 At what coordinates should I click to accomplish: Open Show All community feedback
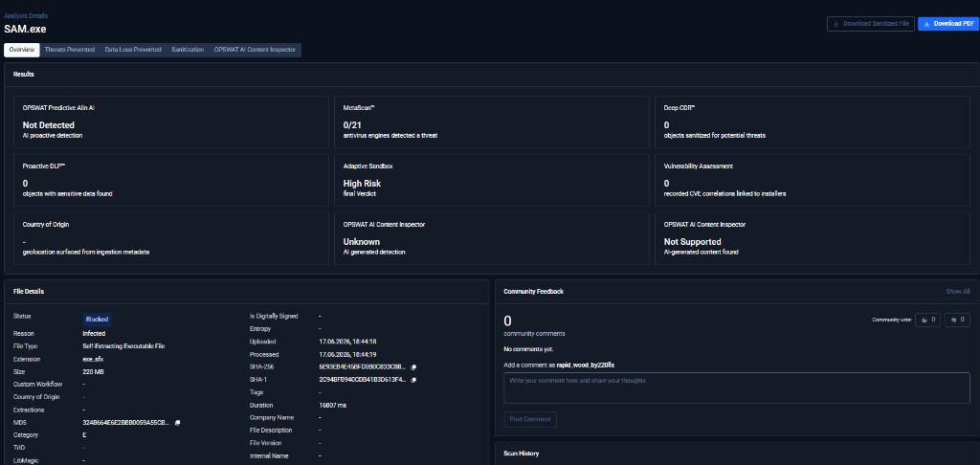957,291
